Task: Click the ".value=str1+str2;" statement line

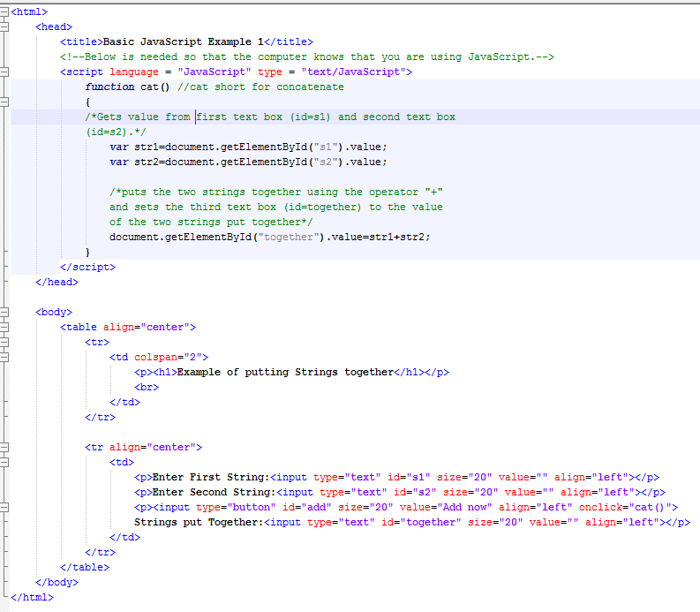Action: (269, 238)
